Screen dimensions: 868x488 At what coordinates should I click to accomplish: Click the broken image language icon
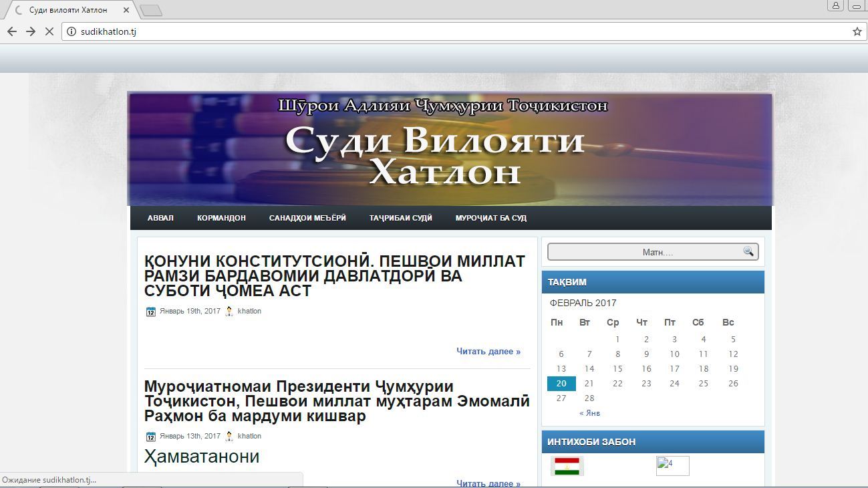(x=672, y=465)
